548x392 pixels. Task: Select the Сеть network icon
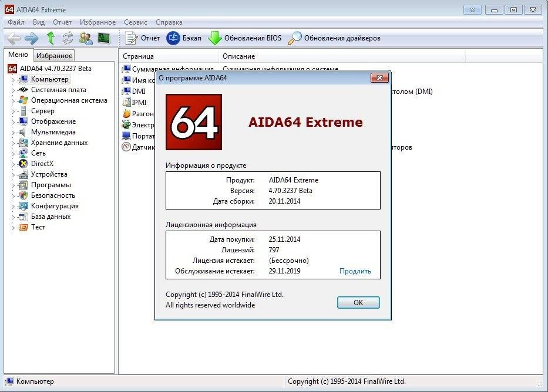click(23, 153)
